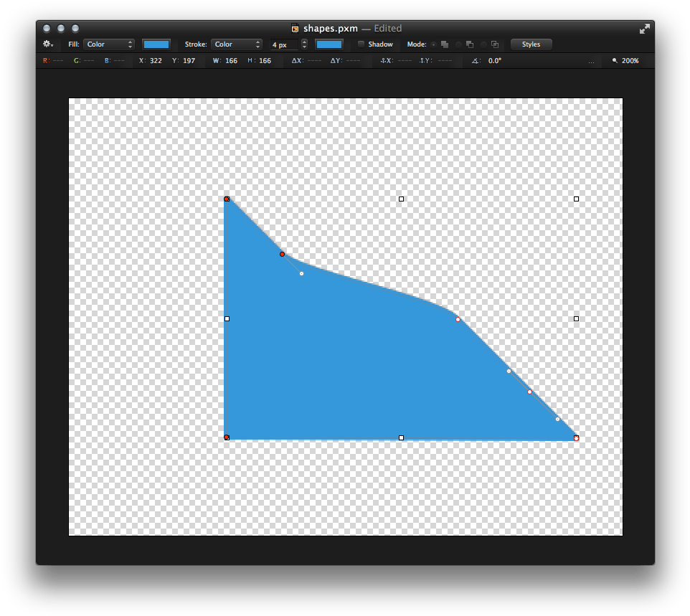Select the bottom-right anchor point
690x616 pixels.
[577, 438]
